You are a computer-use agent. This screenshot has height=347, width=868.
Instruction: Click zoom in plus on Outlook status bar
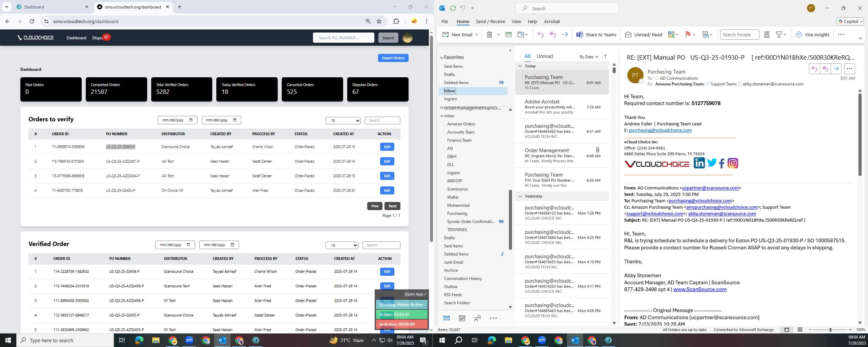pos(850,330)
